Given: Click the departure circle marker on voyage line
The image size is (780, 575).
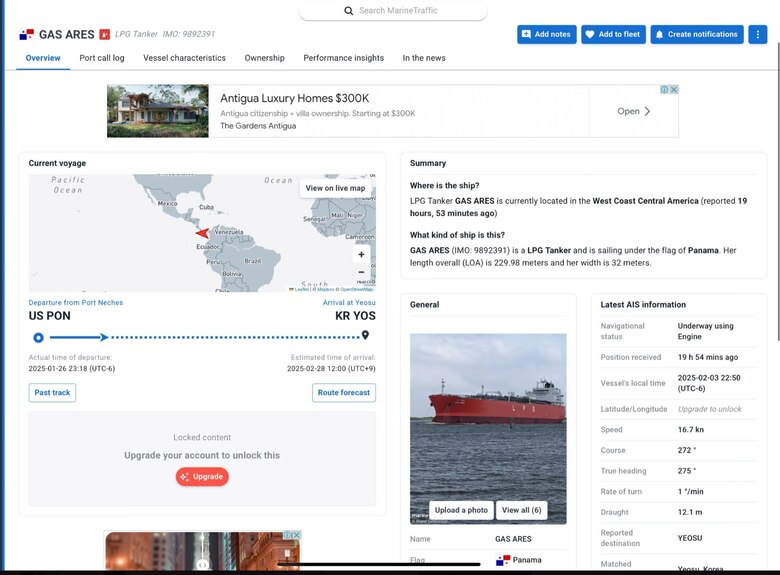Looking at the screenshot, I should 38,338.
